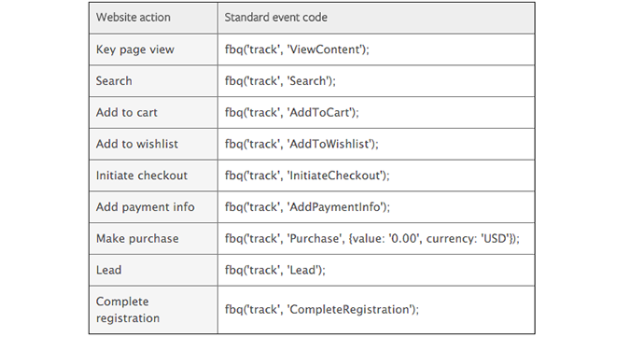The image size is (644, 337).
Task: Click the ViewContent event code
Action: click(297, 49)
